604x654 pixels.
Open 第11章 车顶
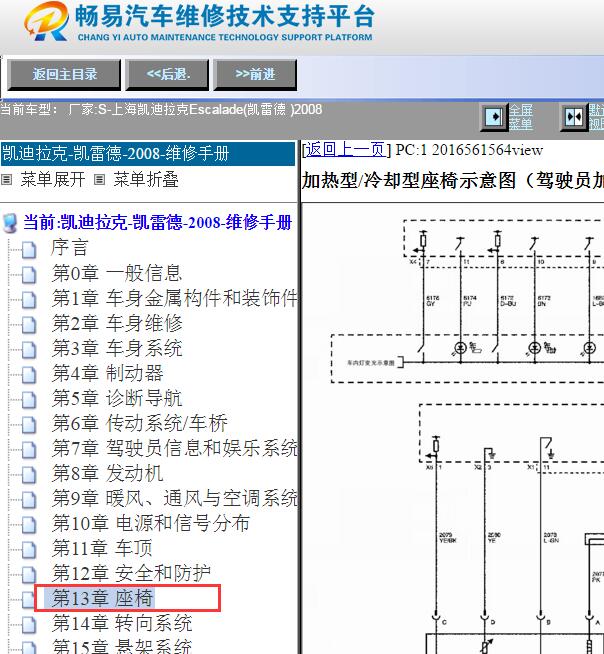[x=102, y=548]
